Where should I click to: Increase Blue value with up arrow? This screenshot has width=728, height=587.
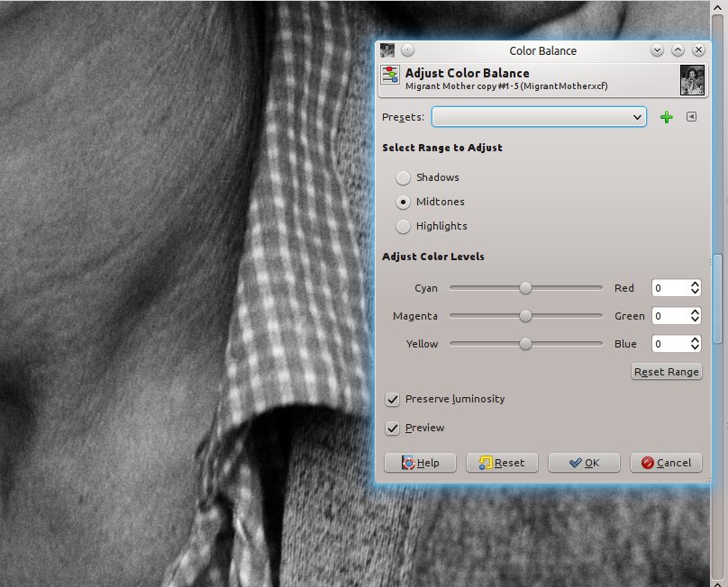pyautogui.click(x=695, y=339)
